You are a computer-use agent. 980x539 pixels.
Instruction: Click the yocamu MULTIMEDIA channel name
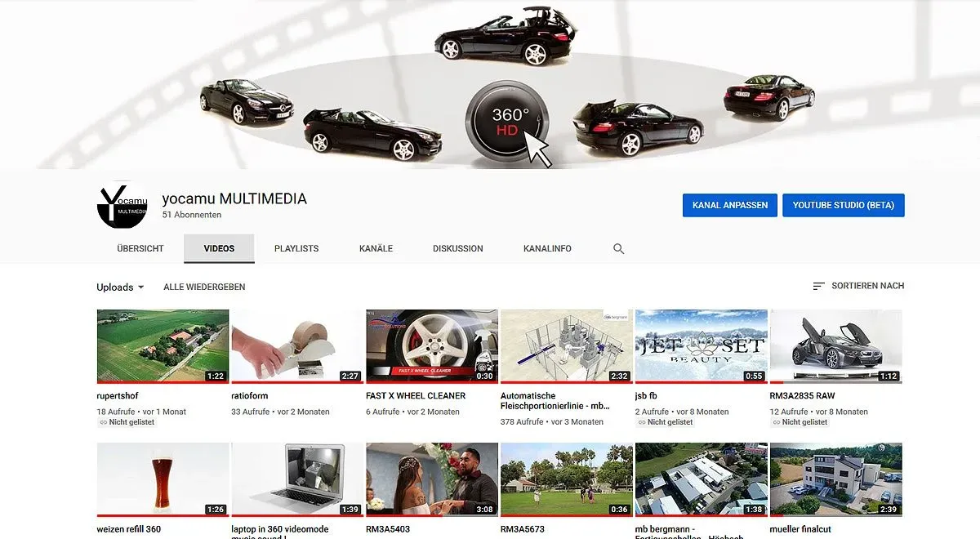(234, 198)
